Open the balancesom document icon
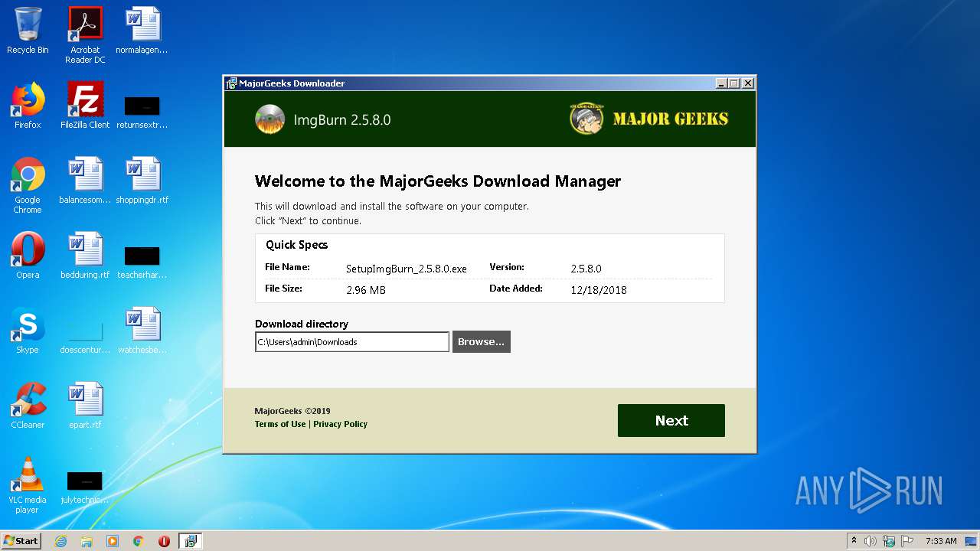 coord(85,181)
